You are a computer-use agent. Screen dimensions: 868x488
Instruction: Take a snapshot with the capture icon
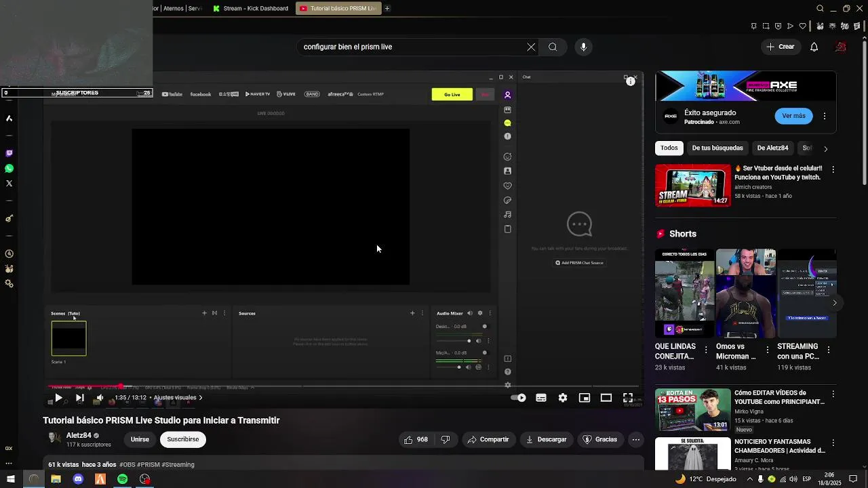tap(766, 26)
